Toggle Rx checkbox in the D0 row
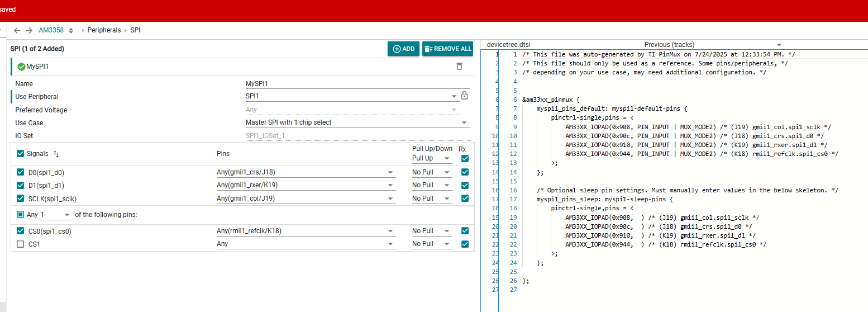Screen dimensions: 868x312 point(465,172)
